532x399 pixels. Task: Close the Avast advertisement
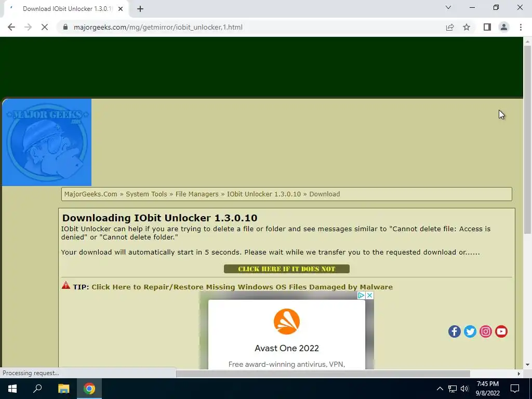(x=370, y=296)
